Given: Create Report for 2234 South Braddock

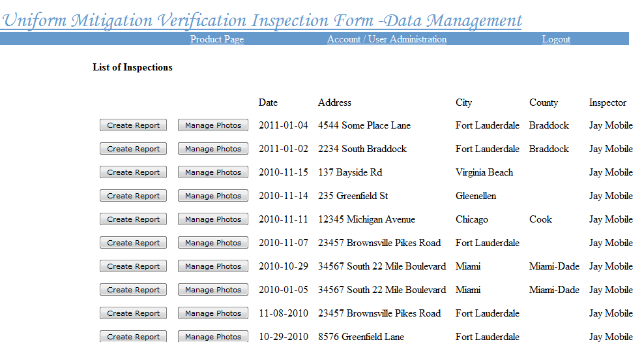Looking at the screenshot, I should 133,148.
